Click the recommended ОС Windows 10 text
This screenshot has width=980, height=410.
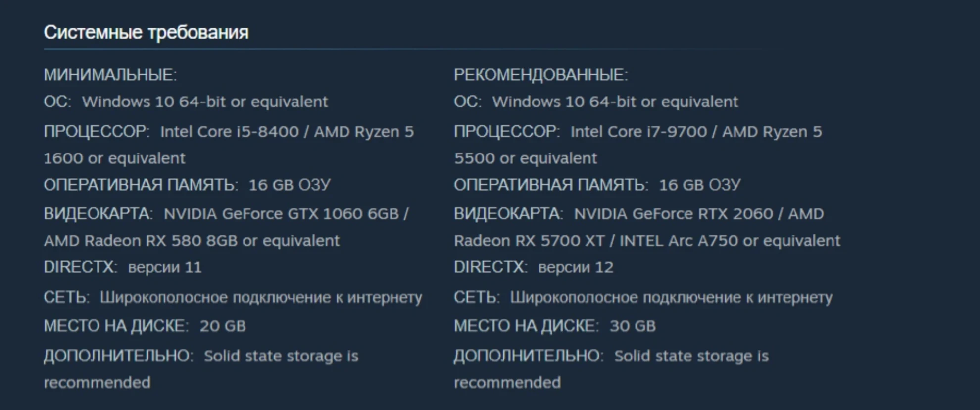click(x=615, y=102)
